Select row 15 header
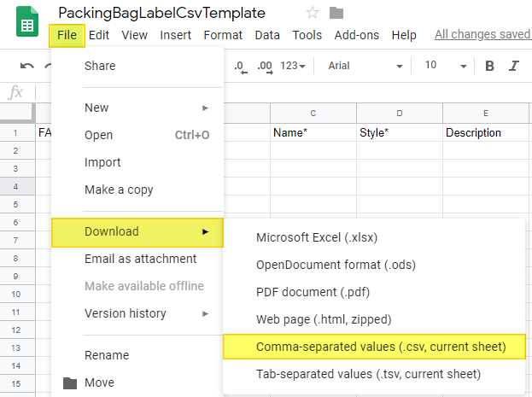 tap(17, 384)
